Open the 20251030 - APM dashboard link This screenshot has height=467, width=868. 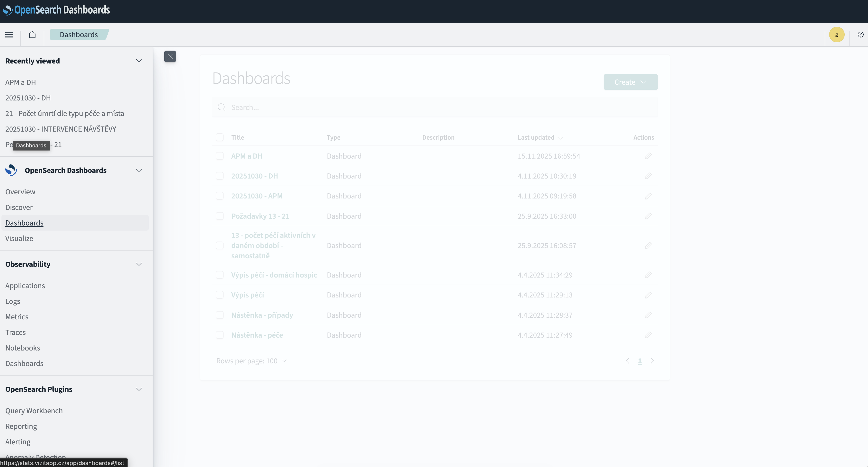point(257,196)
